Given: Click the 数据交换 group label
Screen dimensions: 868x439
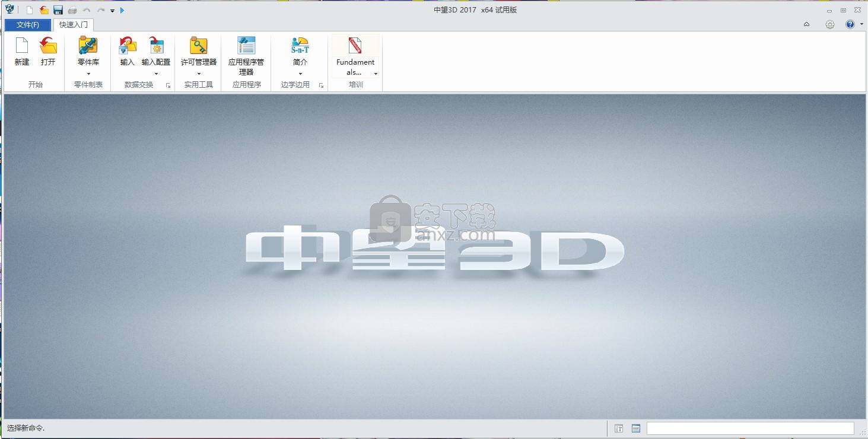Looking at the screenshot, I should click(x=139, y=85).
